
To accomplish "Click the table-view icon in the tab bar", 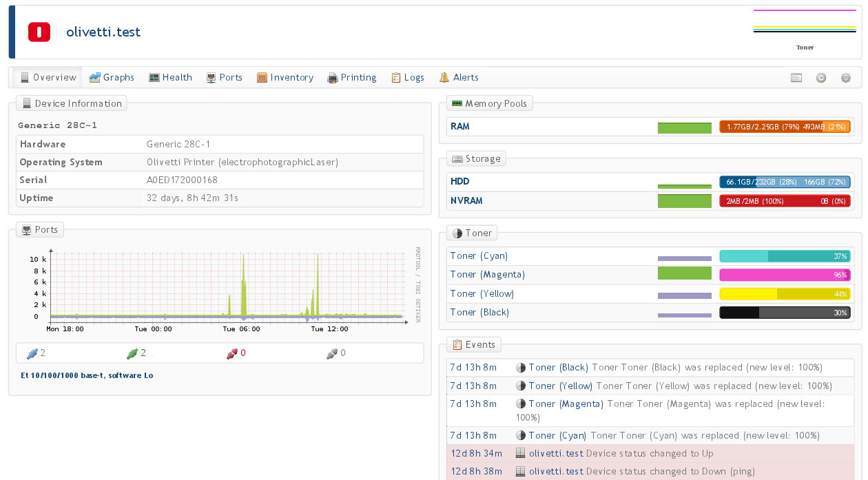I will 796,78.
